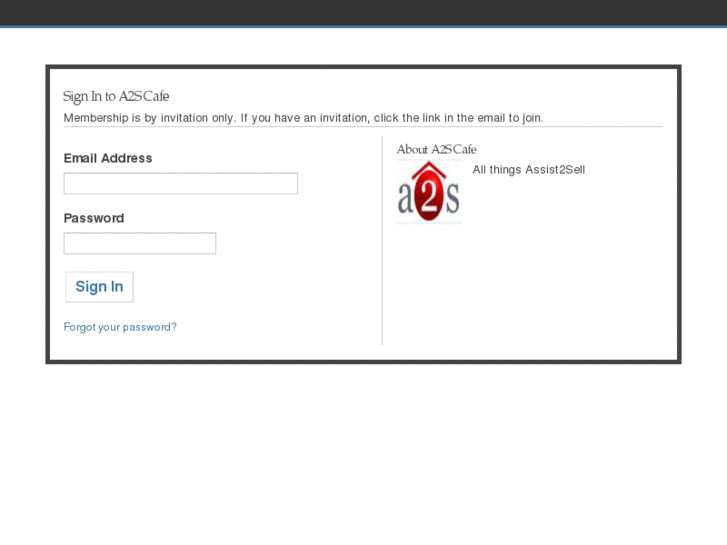This screenshot has width=727, height=545.
Task: Click the 'Membership is by invitation only' notice
Action: 303,118
